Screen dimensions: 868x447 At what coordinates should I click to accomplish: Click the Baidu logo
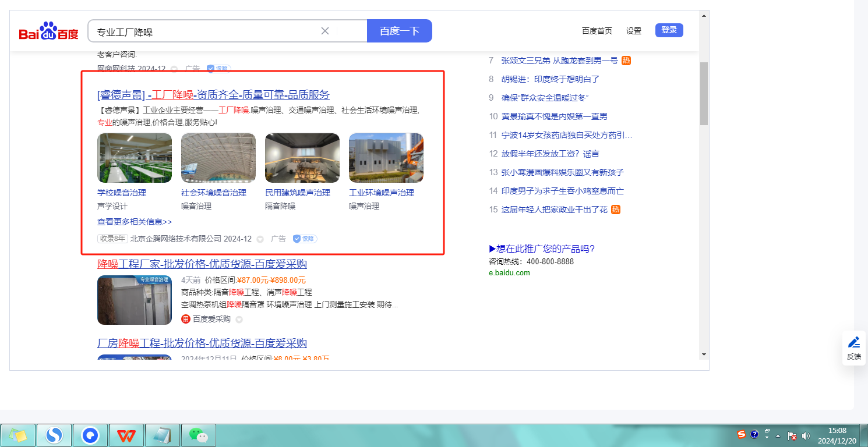tap(48, 32)
